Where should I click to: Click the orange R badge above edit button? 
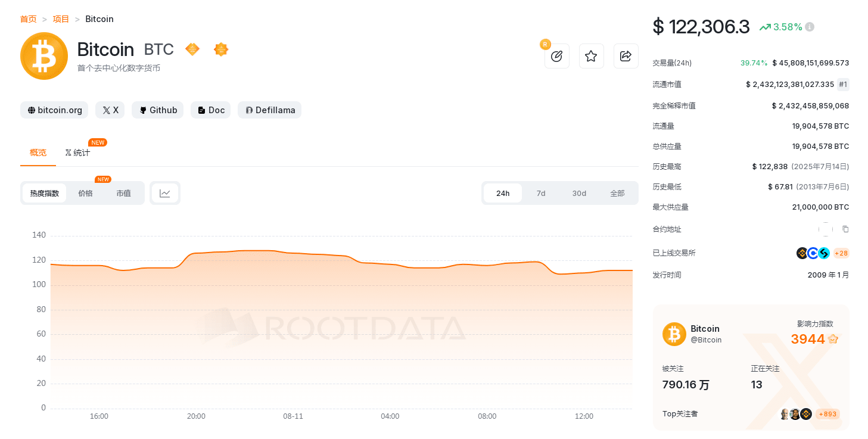545,44
